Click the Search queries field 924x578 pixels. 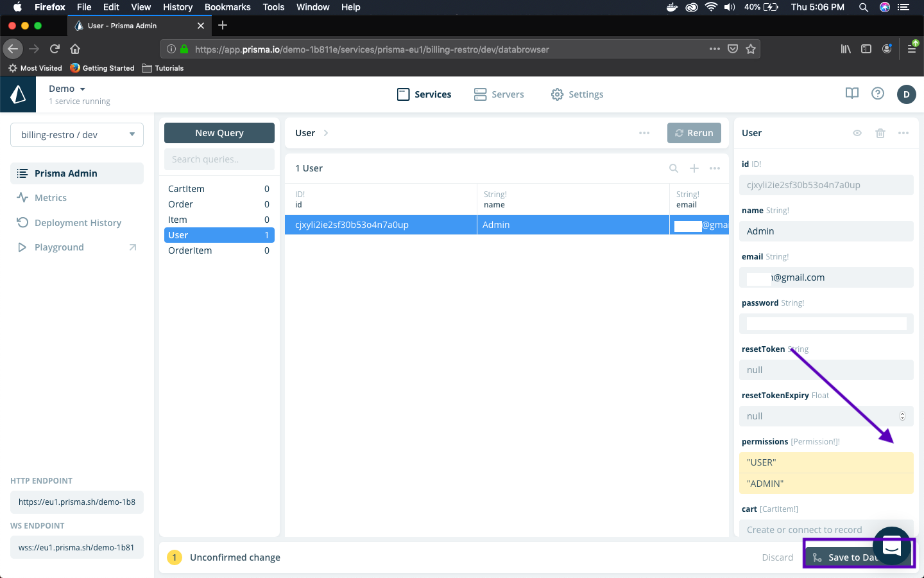point(219,159)
